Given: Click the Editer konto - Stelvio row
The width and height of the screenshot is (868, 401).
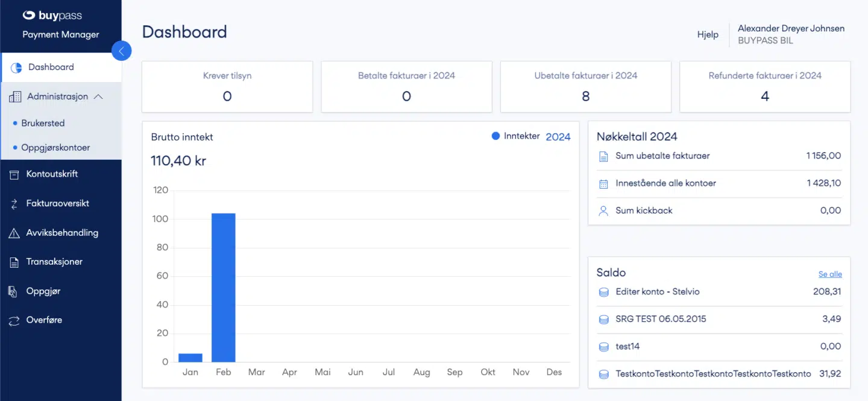Looking at the screenshot, I should point(719,292).
